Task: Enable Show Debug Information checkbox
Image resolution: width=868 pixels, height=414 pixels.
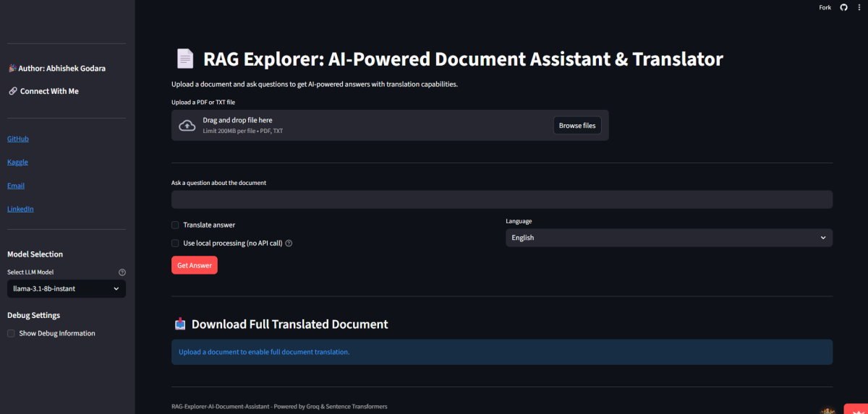Action: 11,333
